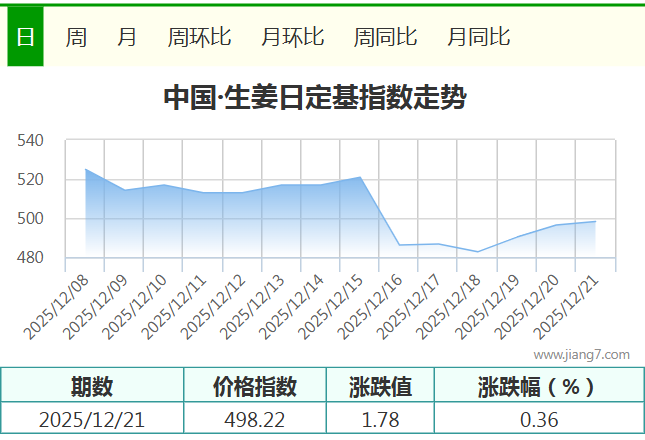Select the 日 daily tab
The width and height of the screenshot is (645, 440).
pos(25,38)
